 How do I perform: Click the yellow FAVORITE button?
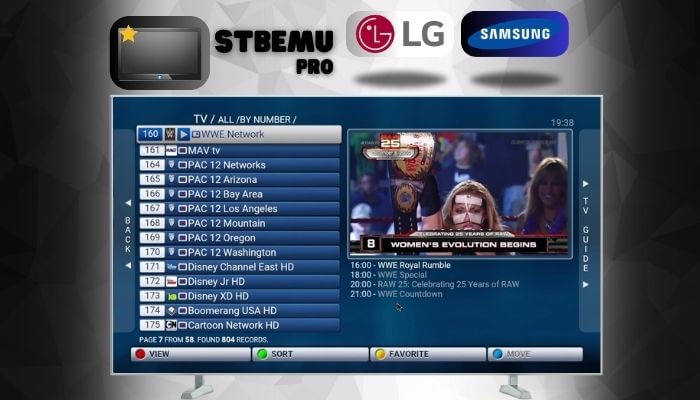[428, 354]
